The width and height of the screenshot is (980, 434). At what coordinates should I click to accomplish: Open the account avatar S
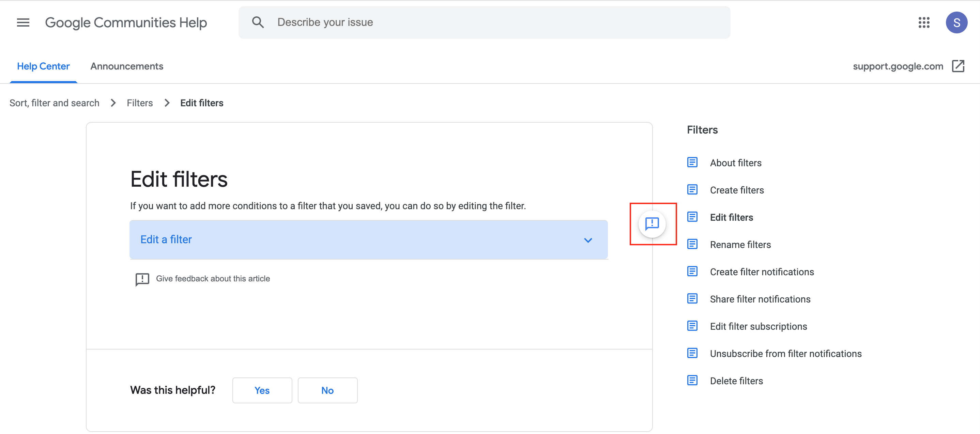(956, 22)
